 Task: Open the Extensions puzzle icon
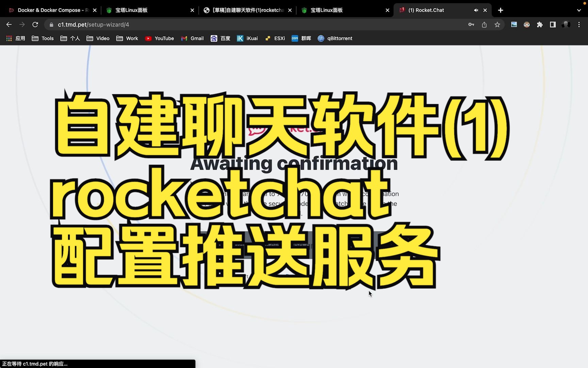click(x=540, y=25)
